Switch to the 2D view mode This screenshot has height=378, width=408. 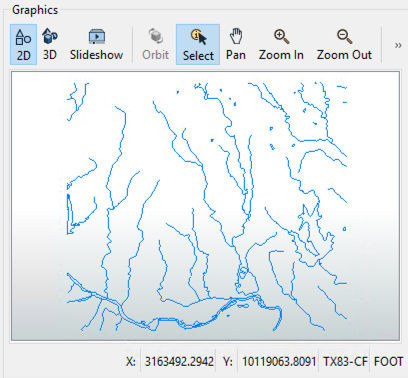click(23, 45)
